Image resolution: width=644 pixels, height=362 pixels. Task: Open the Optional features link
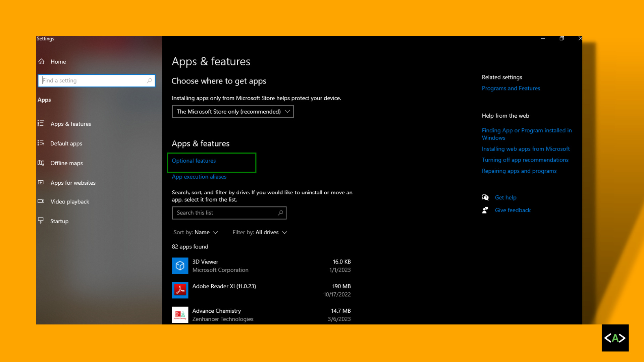[x=194, y=161]
